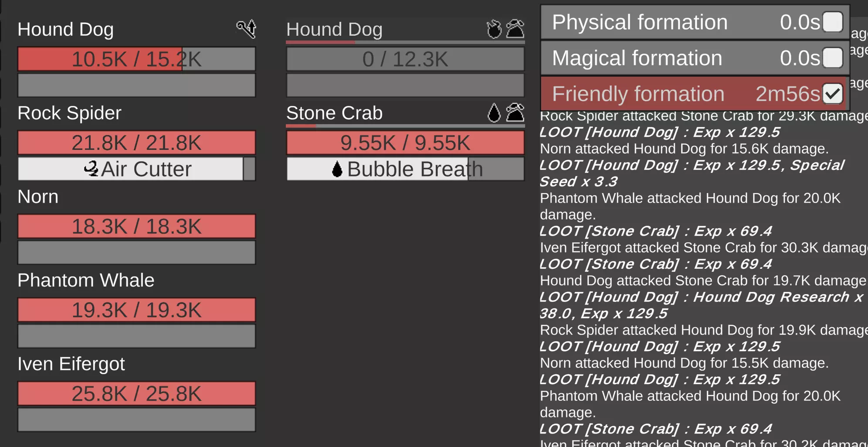Click the 10.5K / 15.2K health bar
Screen dimensions: 868x447
(x=136, y=59)
